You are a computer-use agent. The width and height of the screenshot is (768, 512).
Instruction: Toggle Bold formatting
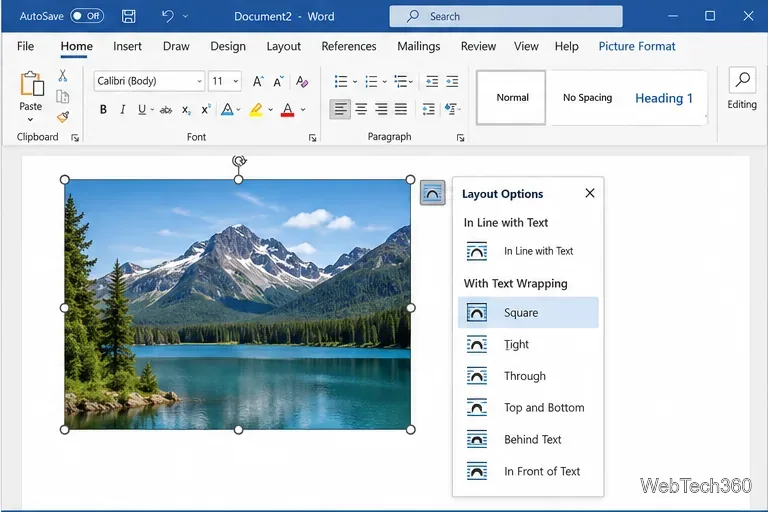[103, 109]
